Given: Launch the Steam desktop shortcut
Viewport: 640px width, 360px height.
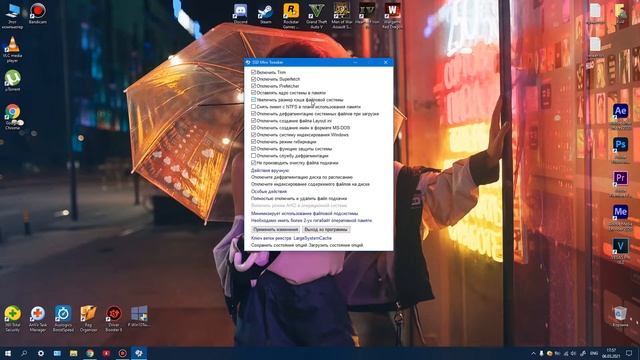Looking at the screenshot, I should coord(266,13).
